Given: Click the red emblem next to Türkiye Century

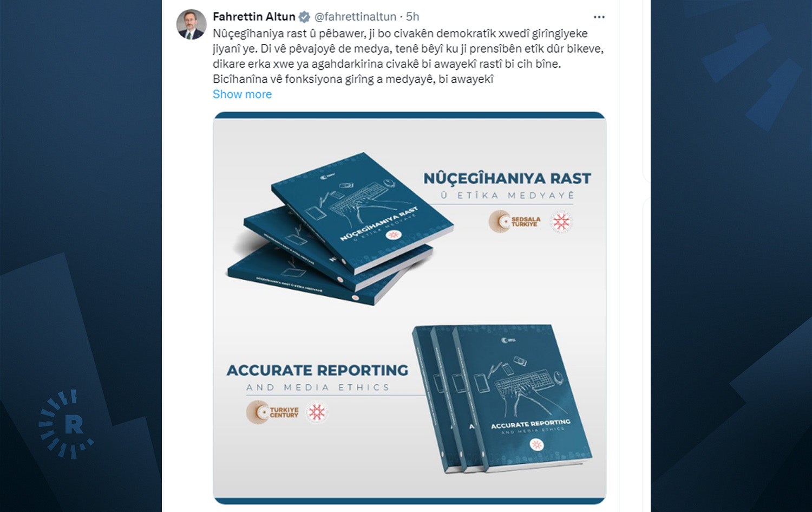Looking at the screenshot, I should point(317,412).
